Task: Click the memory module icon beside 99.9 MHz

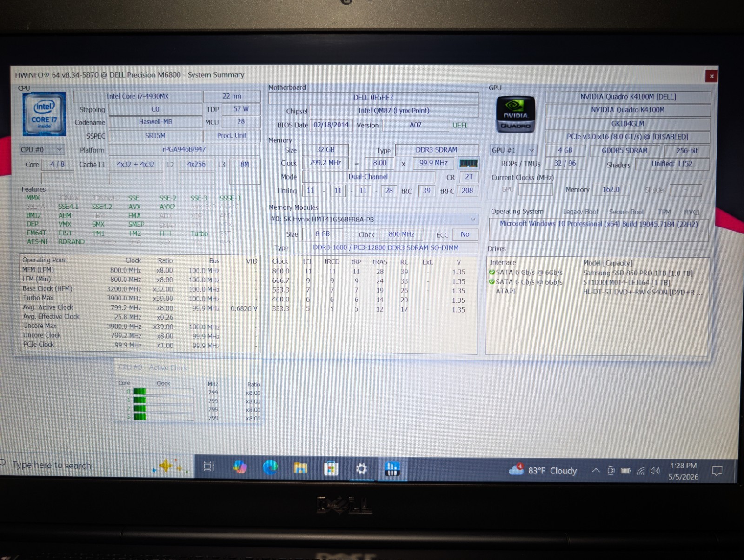Action: click(468, 163)
